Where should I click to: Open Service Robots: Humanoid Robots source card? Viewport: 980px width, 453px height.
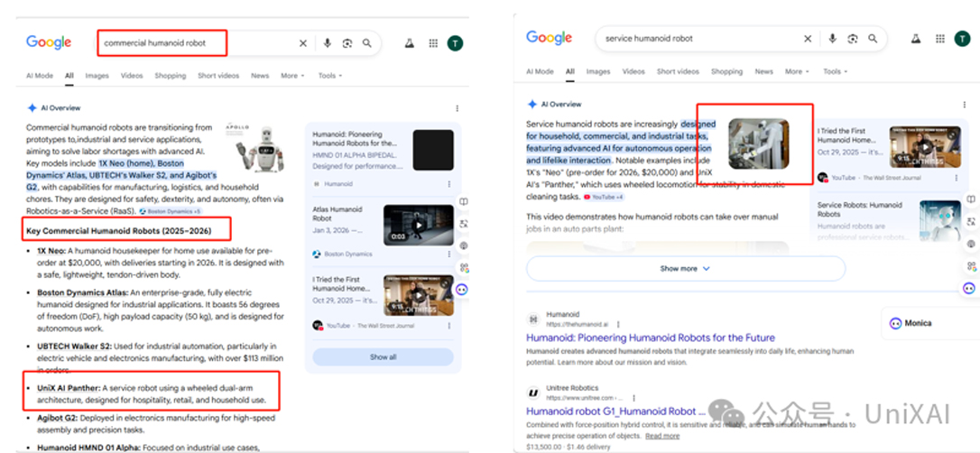(890, 221)
